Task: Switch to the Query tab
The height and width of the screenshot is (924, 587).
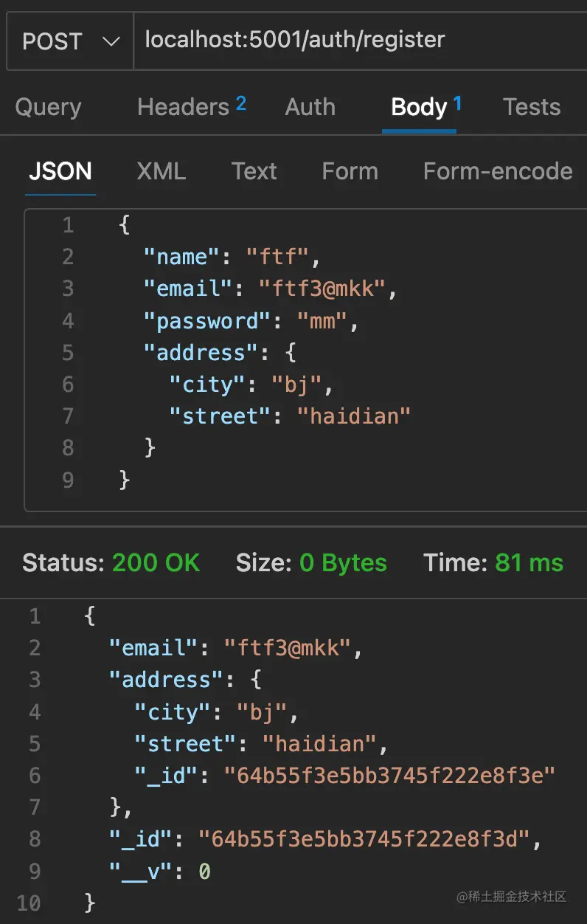Action: pos(48,107)
